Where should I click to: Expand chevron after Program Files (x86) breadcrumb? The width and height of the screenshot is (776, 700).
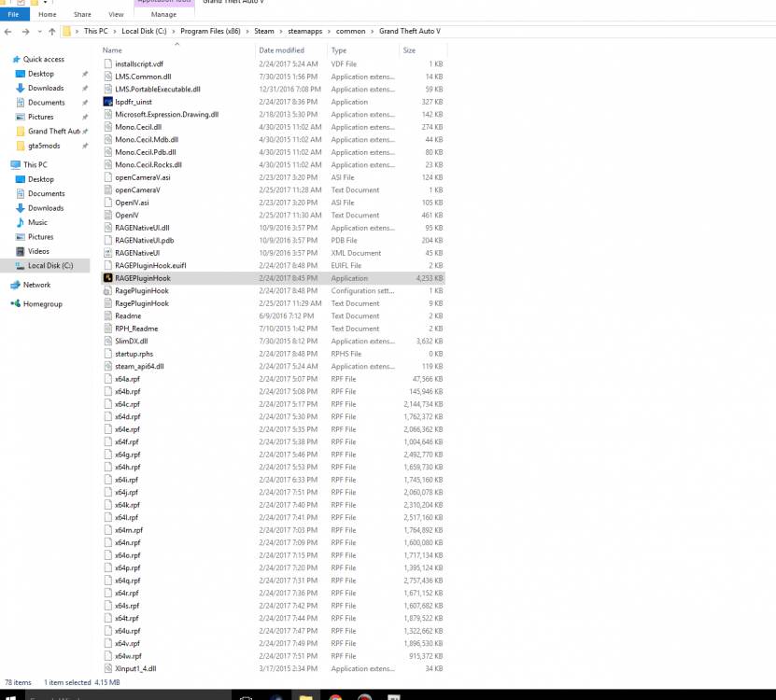247,31
